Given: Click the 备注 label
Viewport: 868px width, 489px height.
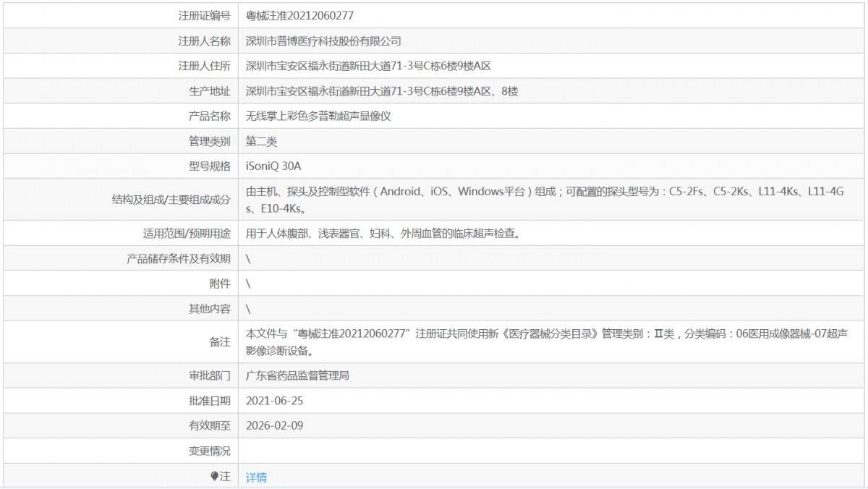Looking at the screenshot, I should click(x=220, y=342).
